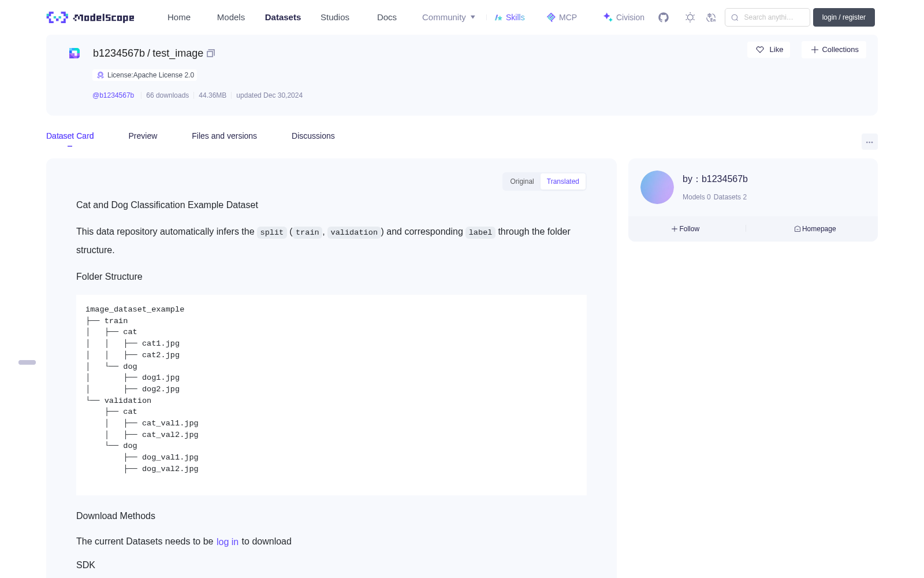Image resolution: width=924 pixels, height=578 pixels.
Task: Open the Studios section
Action: point(335,17)
